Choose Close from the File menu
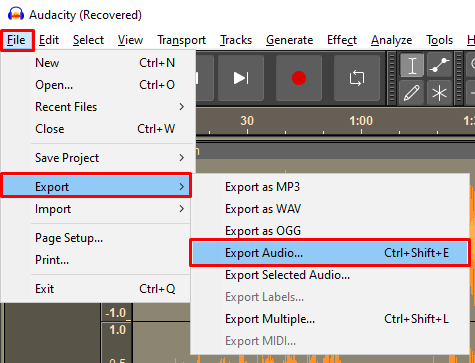 pyautogui.click(x=97, y=129)
